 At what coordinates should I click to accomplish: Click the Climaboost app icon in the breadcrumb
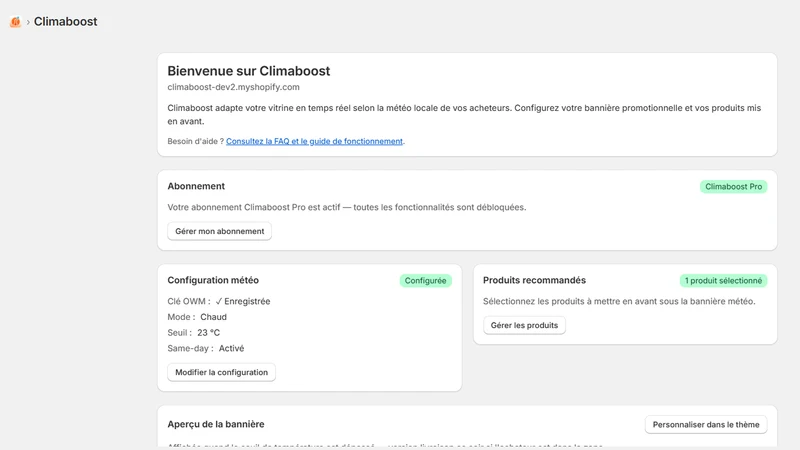coord(15,21)
